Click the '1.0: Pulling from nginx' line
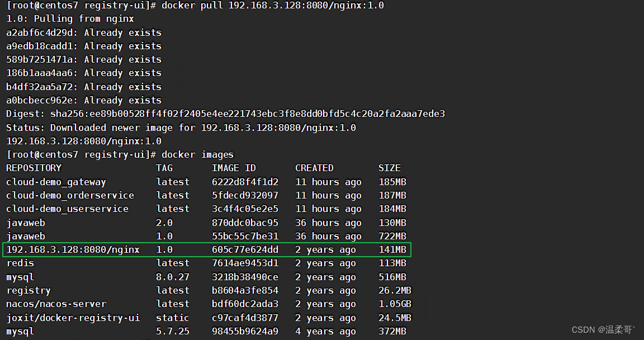644x340 pixels. tap(70, 19)
